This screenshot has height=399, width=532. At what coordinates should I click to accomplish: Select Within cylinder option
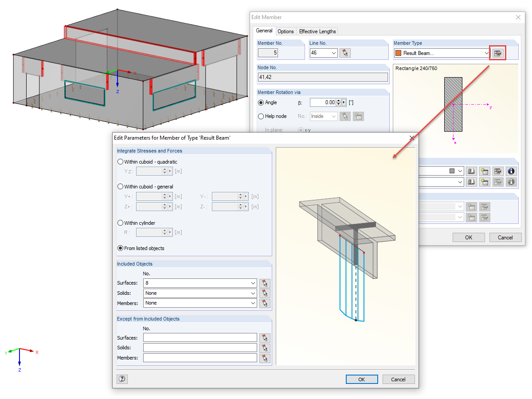point(120,223)
